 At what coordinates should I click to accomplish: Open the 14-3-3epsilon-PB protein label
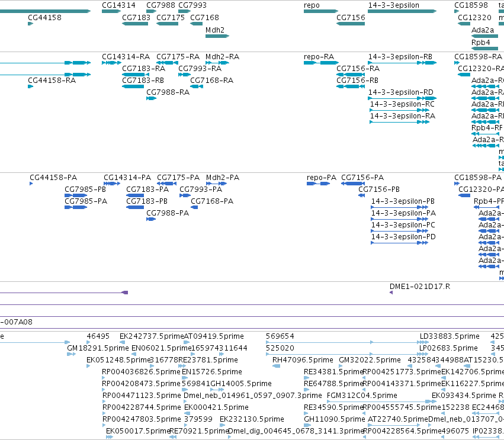403,201
